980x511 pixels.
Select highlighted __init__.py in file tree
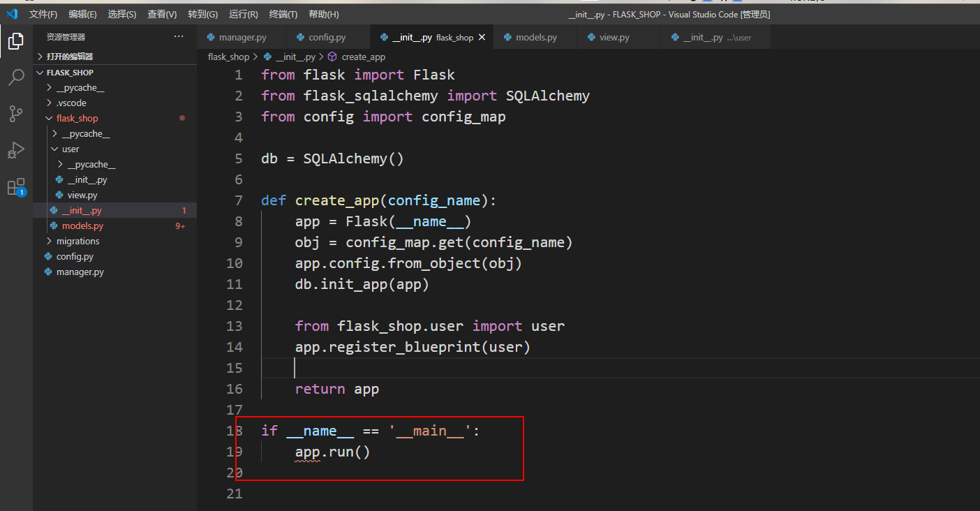115,210
